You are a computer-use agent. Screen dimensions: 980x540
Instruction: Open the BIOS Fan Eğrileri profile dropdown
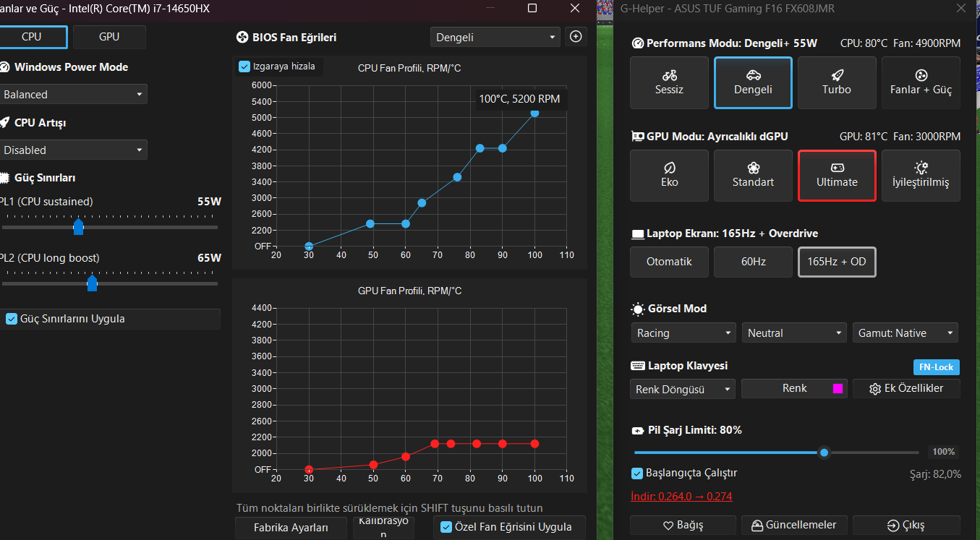pyautogui.click(x=495, y=37)
